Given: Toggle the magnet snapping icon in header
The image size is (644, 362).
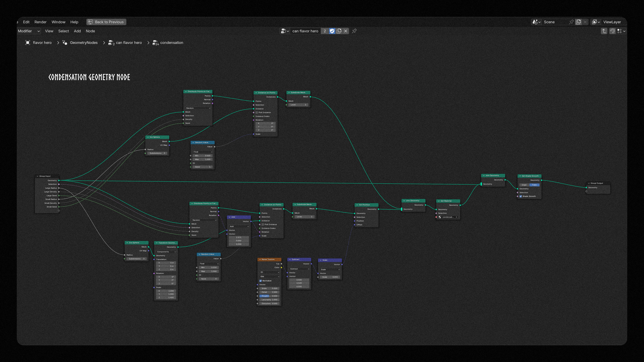Looking at the screenshot, I should [612, 31].
